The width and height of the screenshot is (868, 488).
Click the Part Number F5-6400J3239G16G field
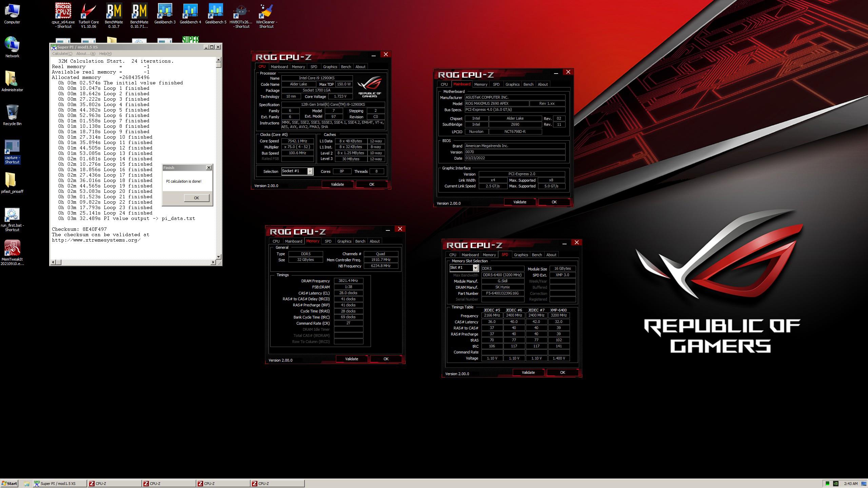(x=502, y=293)
